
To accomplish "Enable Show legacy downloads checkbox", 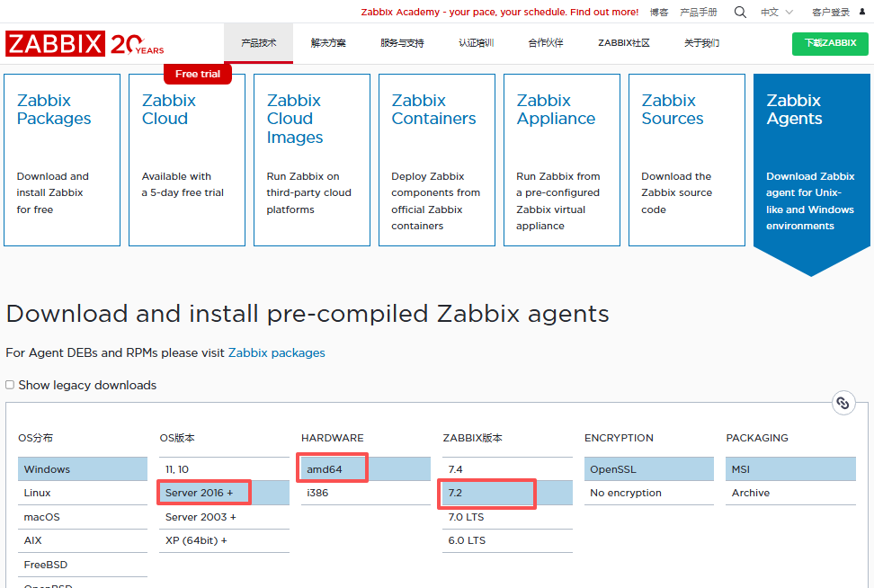I will 11,385.
